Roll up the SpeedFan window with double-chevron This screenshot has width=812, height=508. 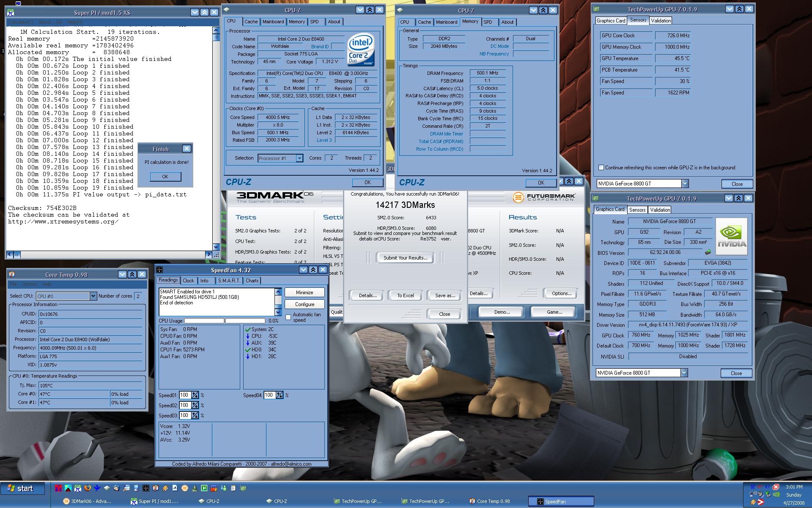[x=313, y=270]
